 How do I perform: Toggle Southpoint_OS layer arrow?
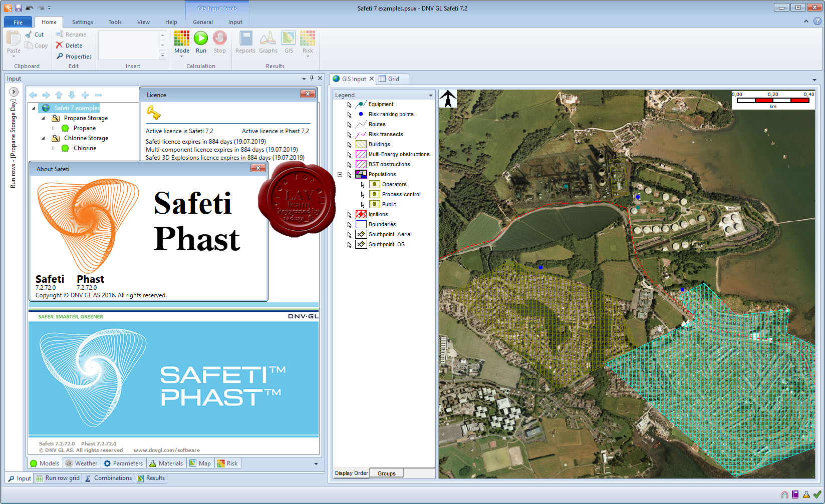(x=349, y=245)
